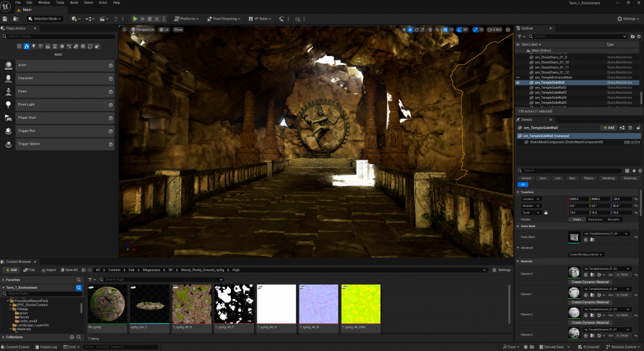Open the Selection Mode dropdown
The width and height of the screenshot is (644, 351).
pyautogui.click(x=45, y=18)
